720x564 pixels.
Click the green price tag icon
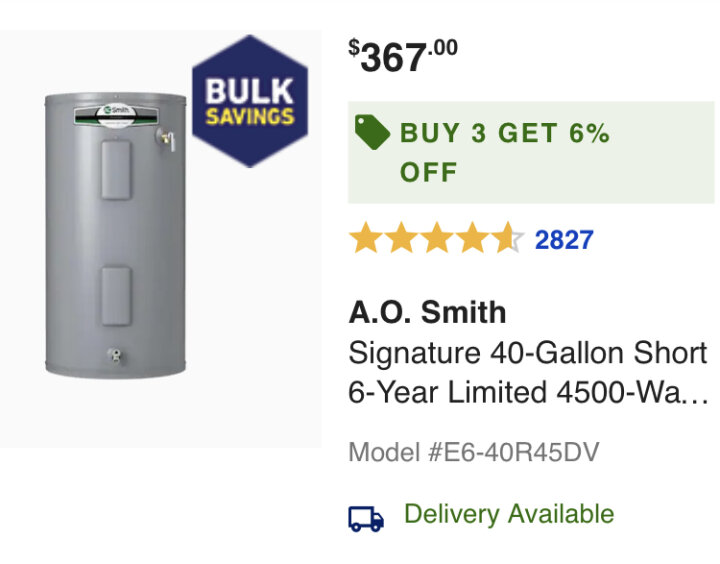[372, 132]
